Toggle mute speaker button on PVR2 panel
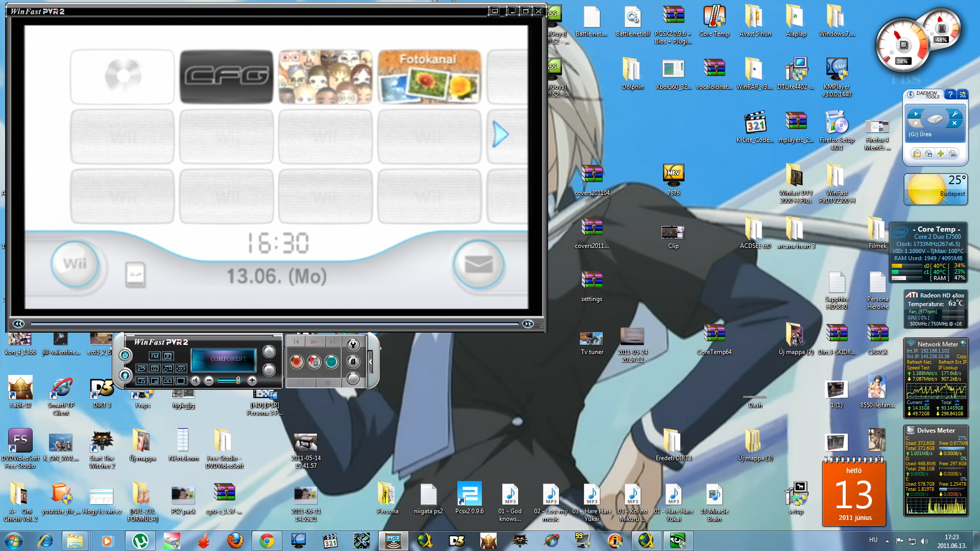980x551 pixels. click(195, 381)
